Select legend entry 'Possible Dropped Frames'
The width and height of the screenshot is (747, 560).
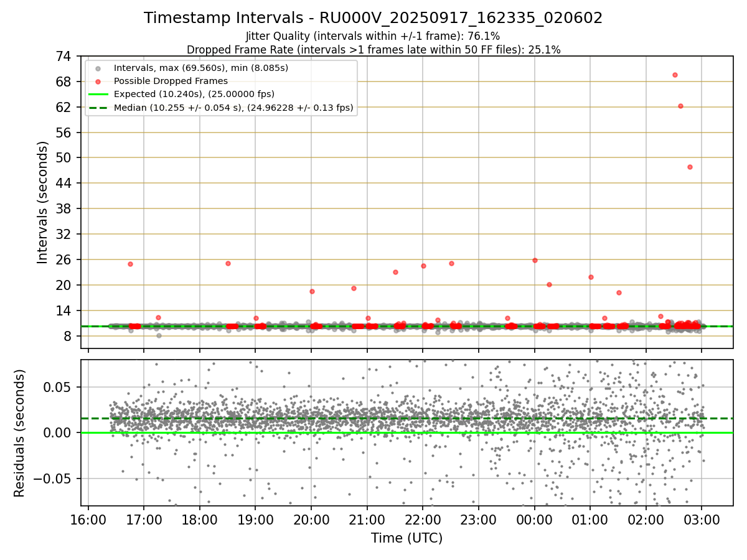point(171,81)
